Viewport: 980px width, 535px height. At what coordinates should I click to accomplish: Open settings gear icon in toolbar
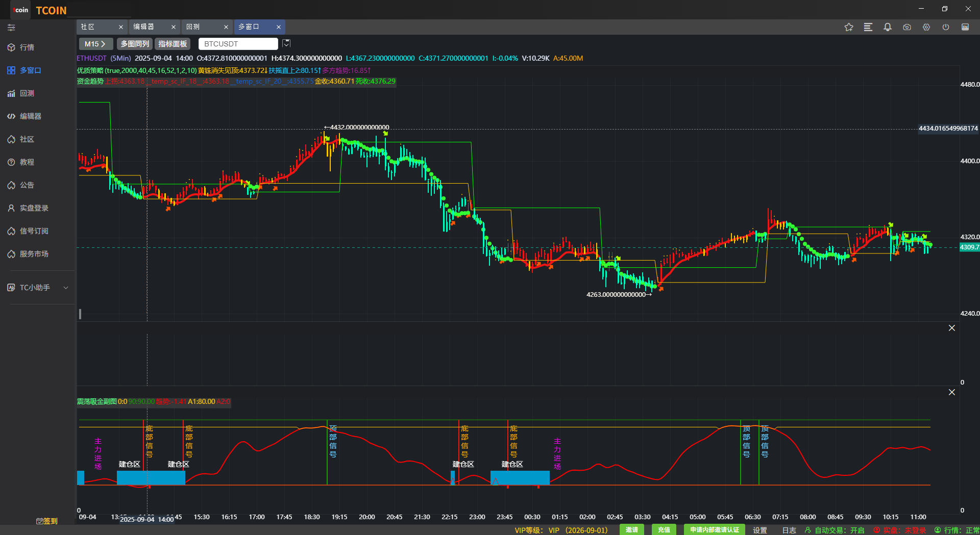(926, 27)
